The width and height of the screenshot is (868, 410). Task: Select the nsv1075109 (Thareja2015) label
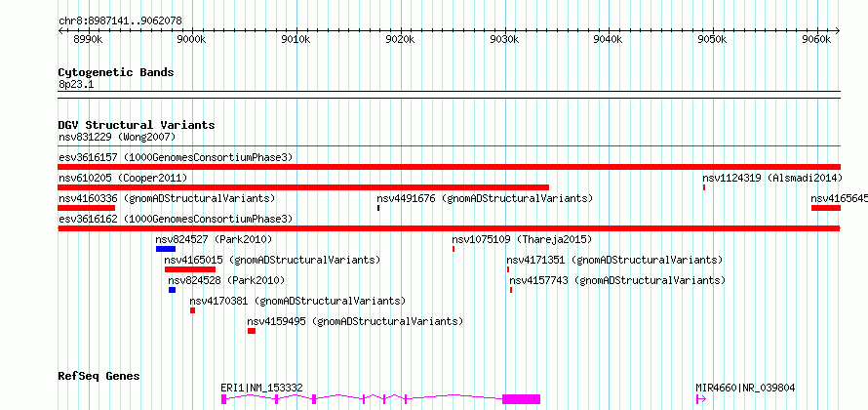pyautogui.click(x=522, y=239)
